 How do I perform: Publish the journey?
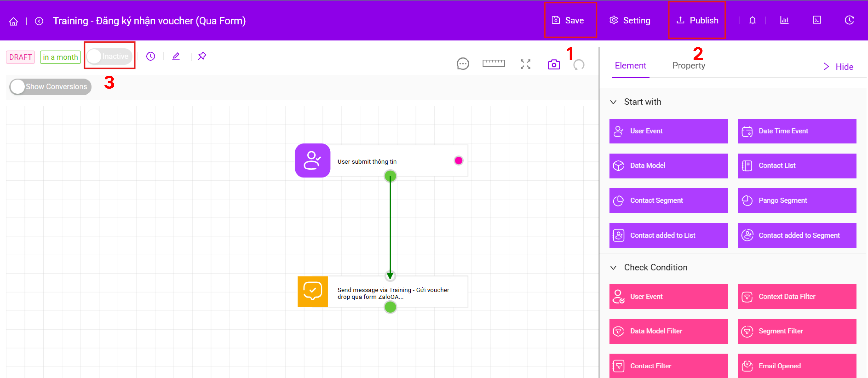click(697, 21)
